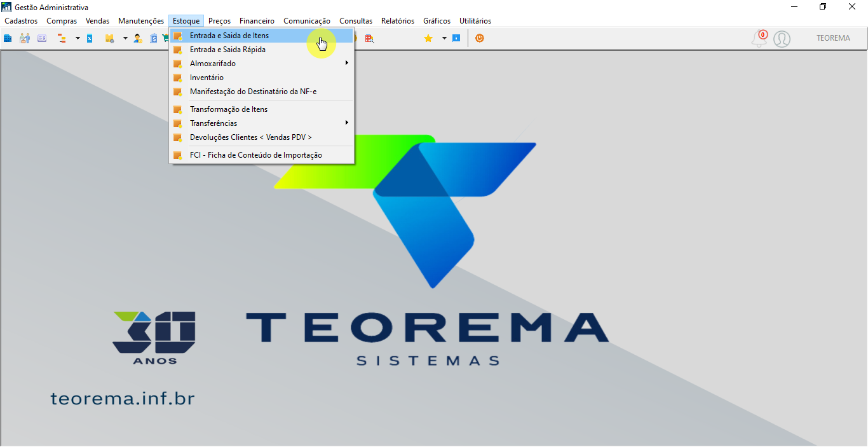Expand the Almoxarifado submenu
The image size is (868, 447).
(261, 64)
